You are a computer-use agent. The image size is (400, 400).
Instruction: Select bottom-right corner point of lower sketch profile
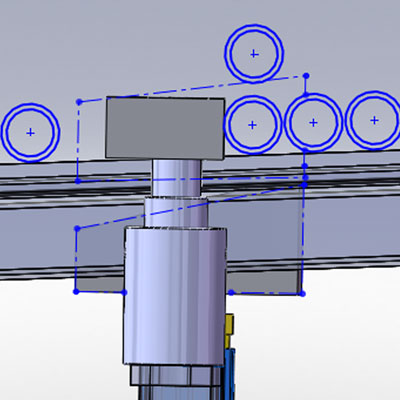302,294
